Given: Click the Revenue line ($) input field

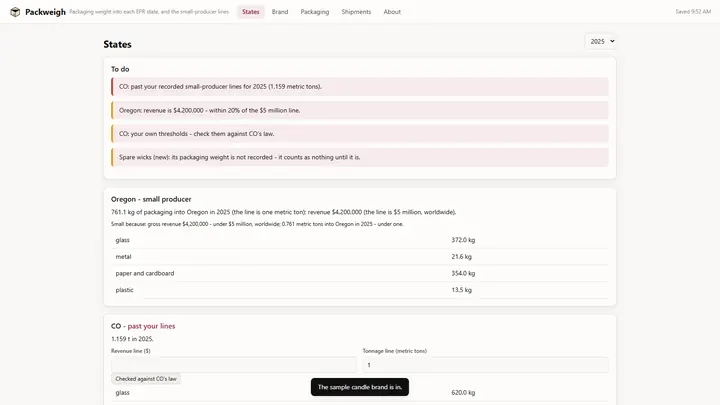Looking at the screenshot, I should 234,365.
